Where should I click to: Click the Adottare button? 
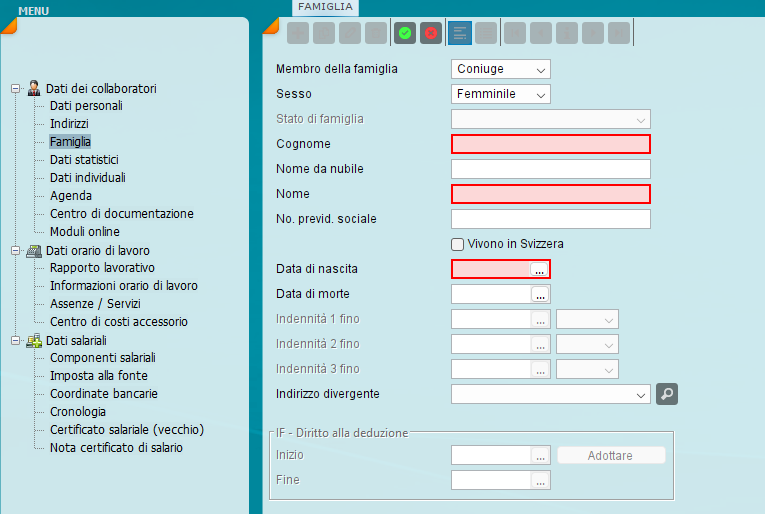click(x=611, y=455)
